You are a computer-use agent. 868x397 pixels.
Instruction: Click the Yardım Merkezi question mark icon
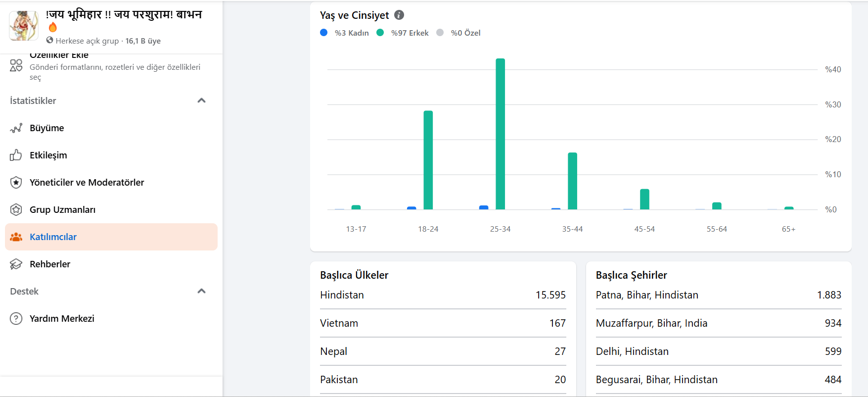pyautogui.click(x=16, y=319)
